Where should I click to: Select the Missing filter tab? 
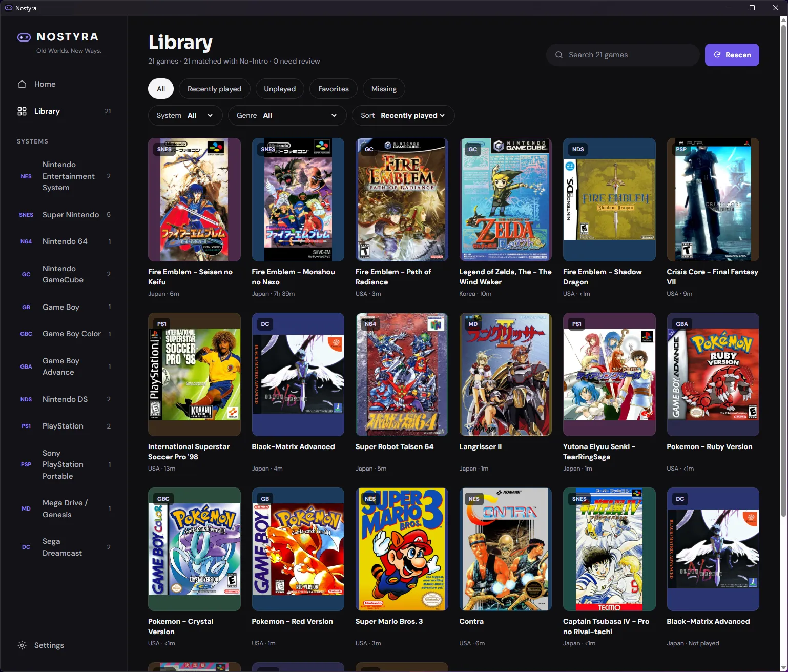tap(384, 89)
